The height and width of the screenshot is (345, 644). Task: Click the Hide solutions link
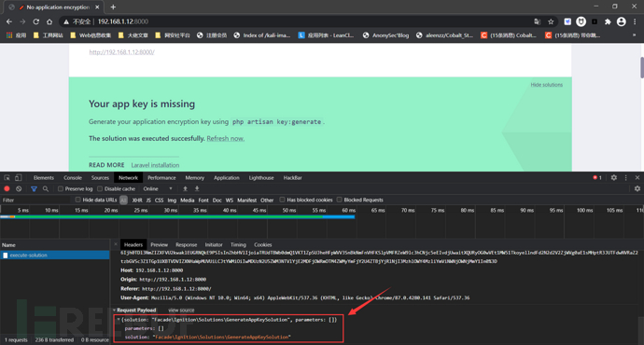(546, 85)
